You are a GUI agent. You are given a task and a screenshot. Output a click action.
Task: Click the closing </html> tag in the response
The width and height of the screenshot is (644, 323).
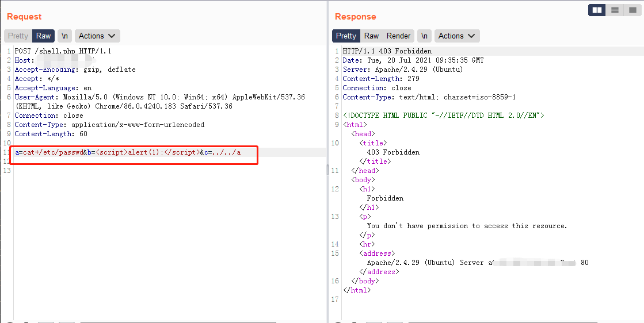tap(357, 290)
